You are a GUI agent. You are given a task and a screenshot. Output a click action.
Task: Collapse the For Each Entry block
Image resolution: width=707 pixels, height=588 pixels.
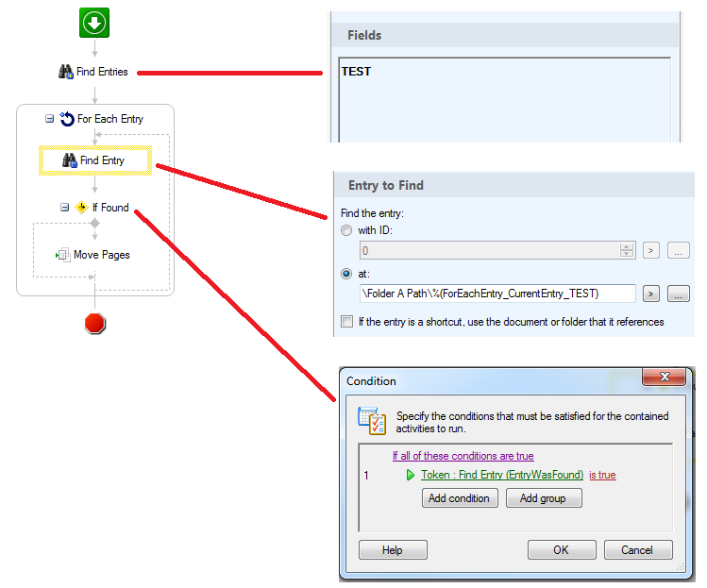(50, 119)
